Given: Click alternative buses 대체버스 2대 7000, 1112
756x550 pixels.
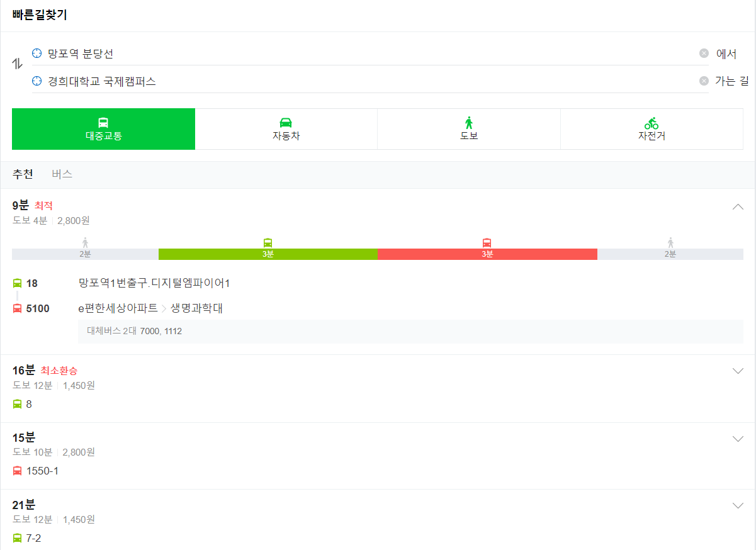Looking at the screenshot, I should (x=410, y=331).
